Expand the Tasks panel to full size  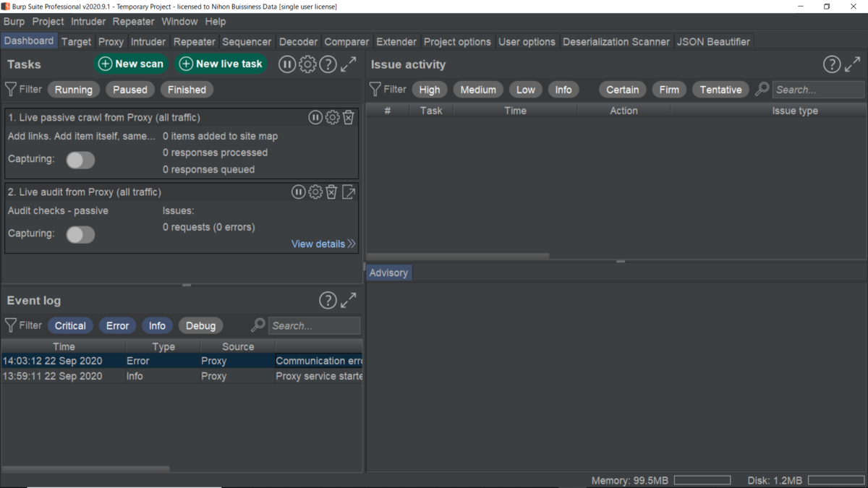point(349,64)
